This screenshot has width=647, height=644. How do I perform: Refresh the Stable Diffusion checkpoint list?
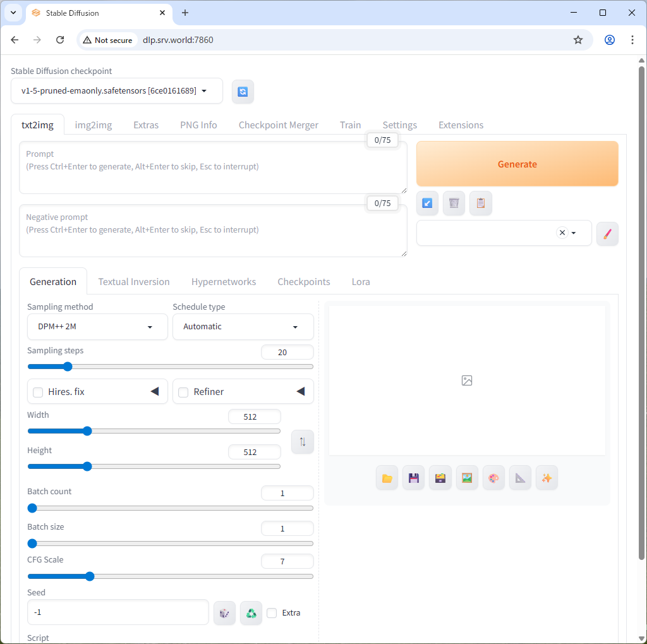tap(243, 91)
